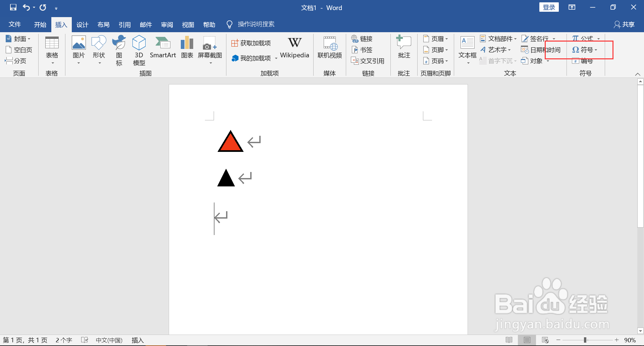Switch to the Layout (布局) tab
Viewport: 644px width, 346px height.
click(x=103, y=24)
